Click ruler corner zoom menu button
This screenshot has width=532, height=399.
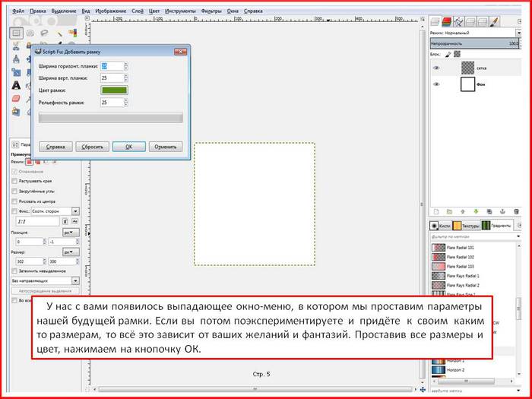coord(87,18)
